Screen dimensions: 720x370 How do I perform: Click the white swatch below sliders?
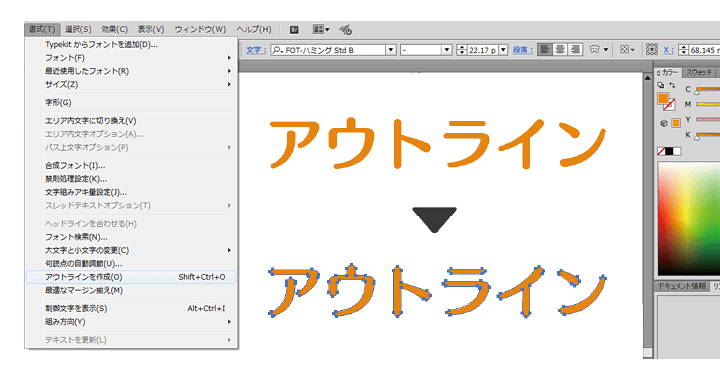click(677, 151)
